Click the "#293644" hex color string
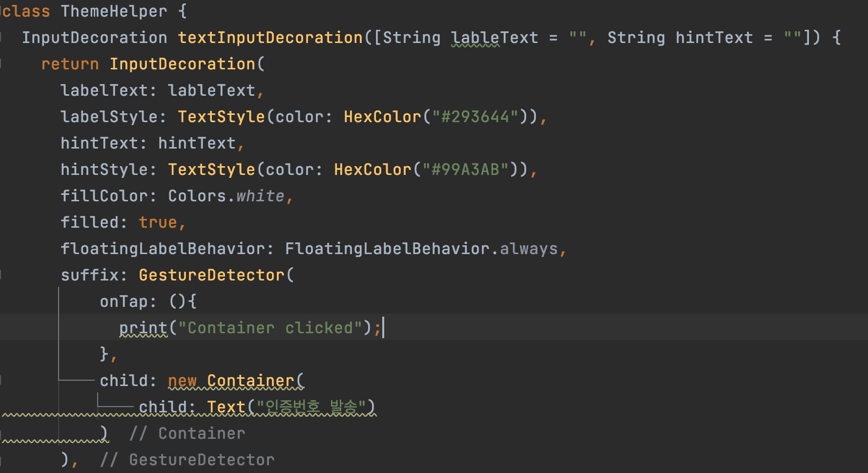The height and width of the screenshot is (473, 868). click(x=475, y=117)
